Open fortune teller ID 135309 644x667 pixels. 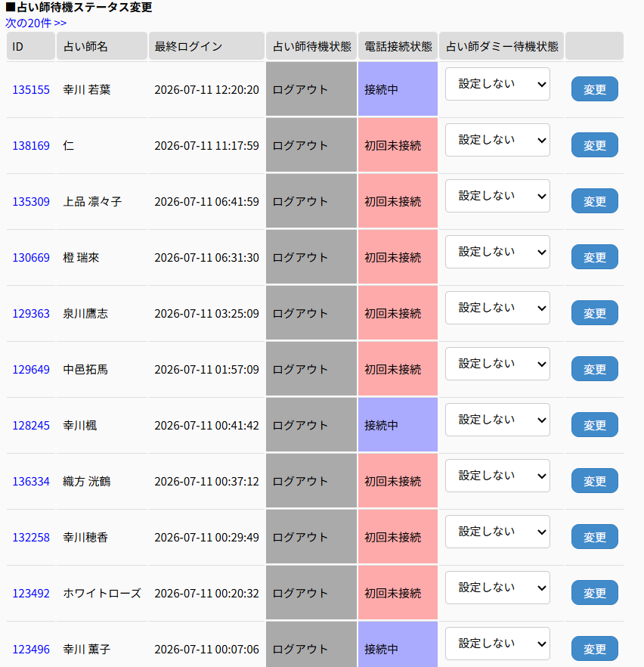(30, 202)
